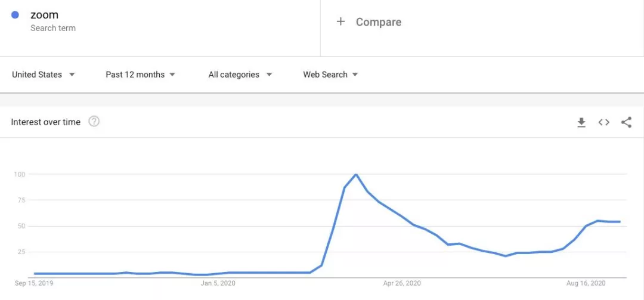The height and width of the screenshot is (300, 644).
Task: Open the Past 12 months dropdown
Action: click(x=141, y=75)
